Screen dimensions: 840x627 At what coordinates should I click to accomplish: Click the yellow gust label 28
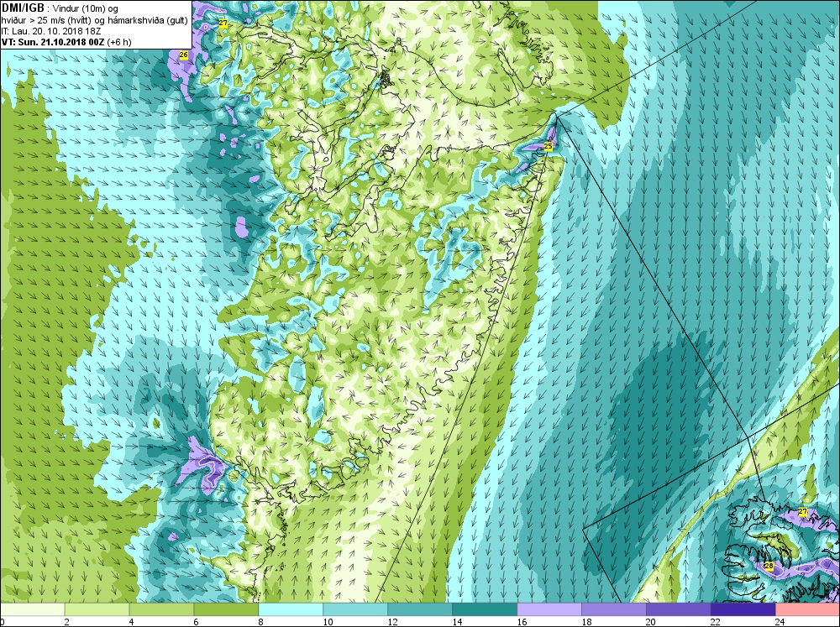769,566
